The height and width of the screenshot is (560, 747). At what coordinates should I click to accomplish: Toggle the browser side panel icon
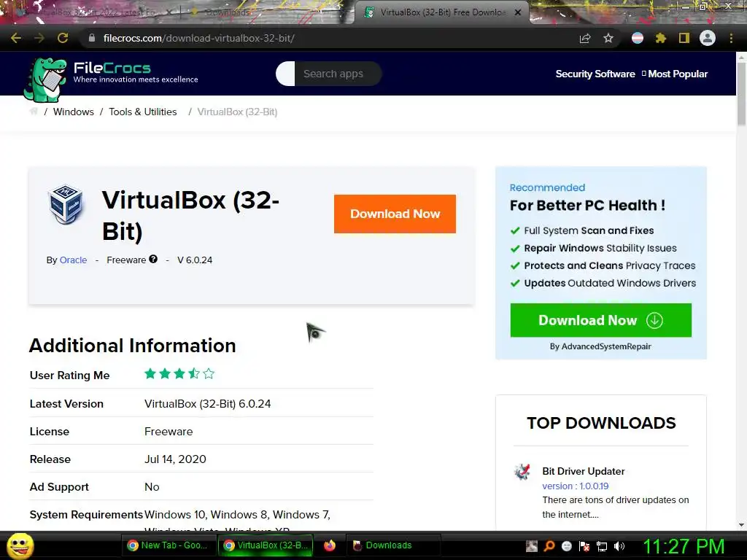(x=684, y=38)
